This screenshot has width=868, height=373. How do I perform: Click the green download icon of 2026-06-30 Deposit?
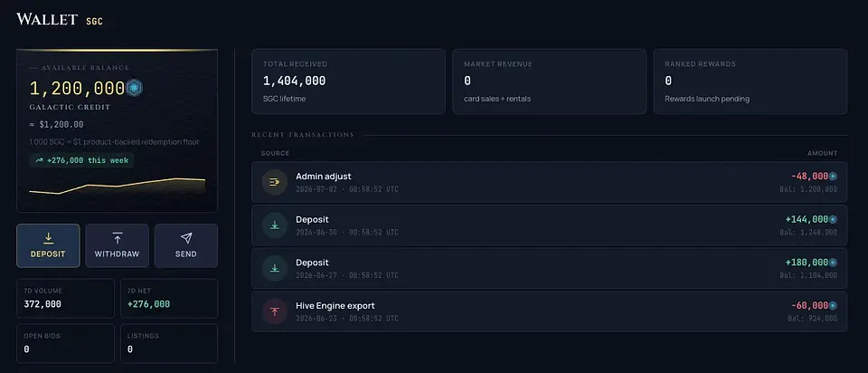tap(275, 225)
